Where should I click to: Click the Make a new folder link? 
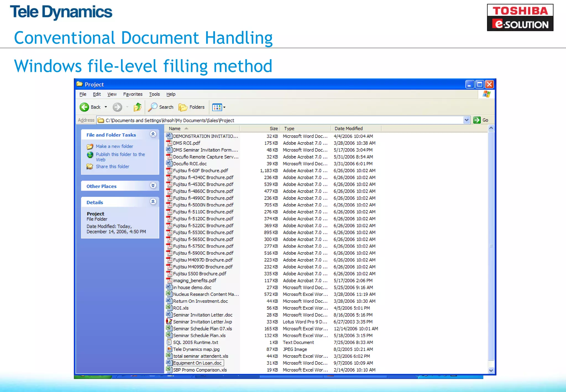(x=114, y=146)
